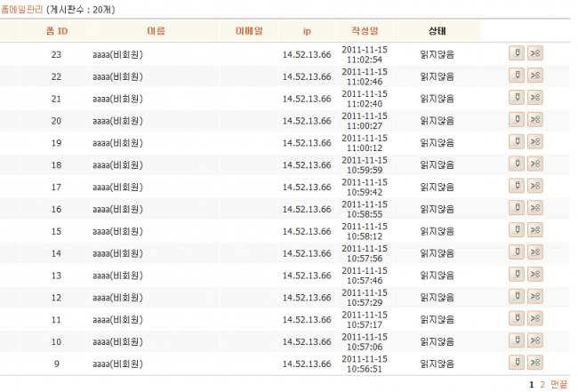
Task: Click the pencil icon for form ID 19
Action: point(517,141)
